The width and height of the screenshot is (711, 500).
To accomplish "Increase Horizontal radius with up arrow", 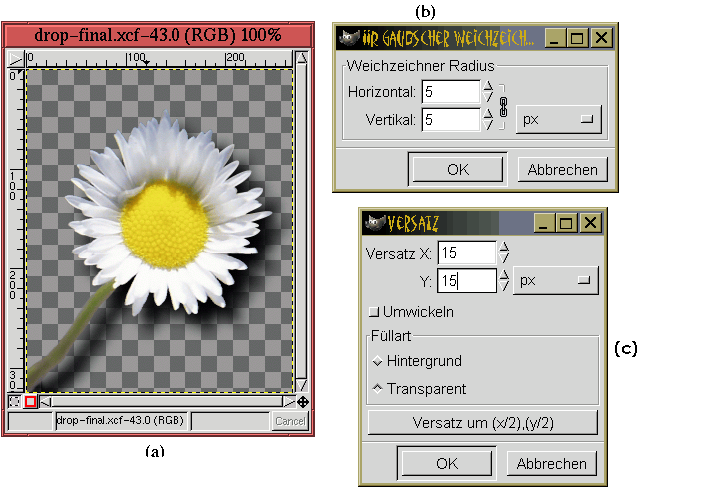I will click(x=488, y=86).
